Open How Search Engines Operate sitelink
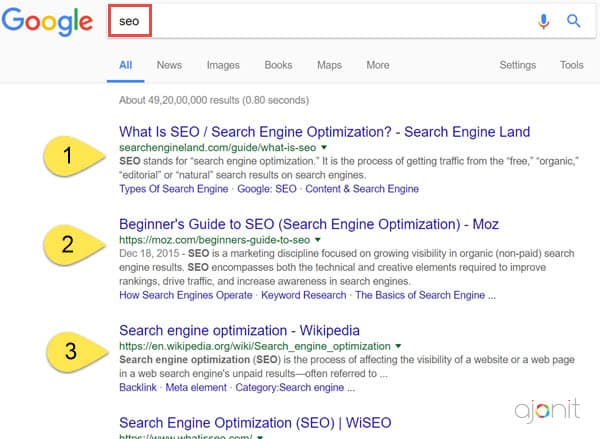 coord(186,295)
